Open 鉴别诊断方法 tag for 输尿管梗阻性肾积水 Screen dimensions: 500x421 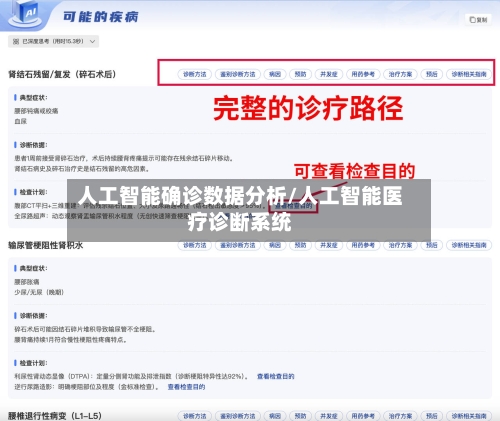point(238,245)
